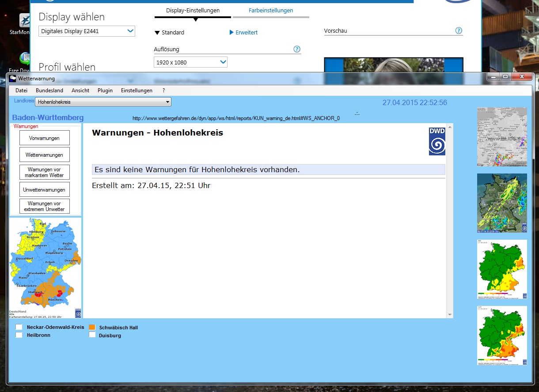Click the Unwetterwarnungen button
The height and width of the screenshot is (392, 539).
[x=45, y=190]
